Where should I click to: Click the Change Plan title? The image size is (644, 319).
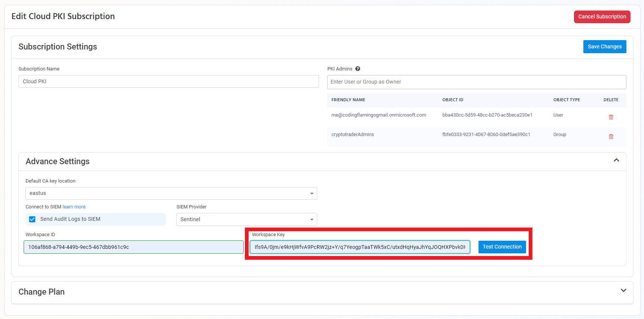42,292
